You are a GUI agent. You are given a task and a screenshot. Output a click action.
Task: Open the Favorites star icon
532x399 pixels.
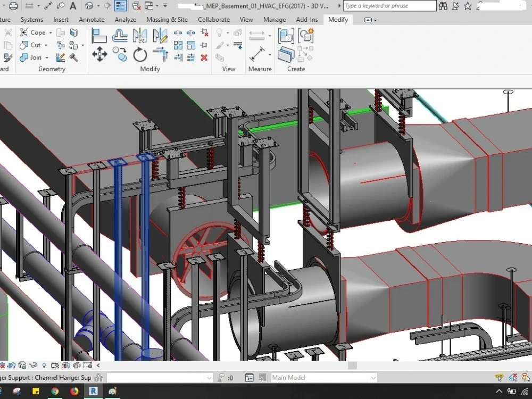tap(468, 6)
